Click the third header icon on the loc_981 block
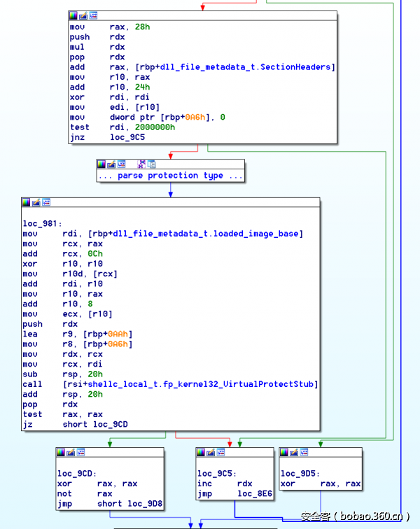Image resolution: width=420 pixels, height=529 pixels. pyautogui.click(x=46, y=202)
